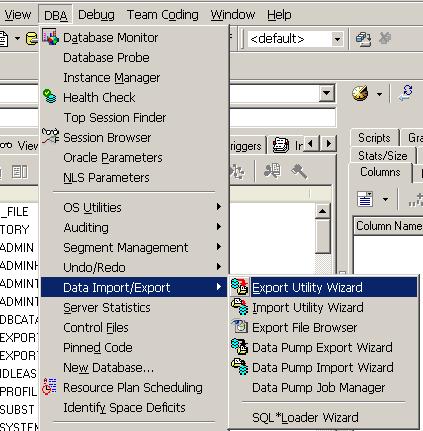Viewport: 423px width, 431px height.
Task: Click the windows icon right of <default> dropdown
Action: [x=363, y=39]
